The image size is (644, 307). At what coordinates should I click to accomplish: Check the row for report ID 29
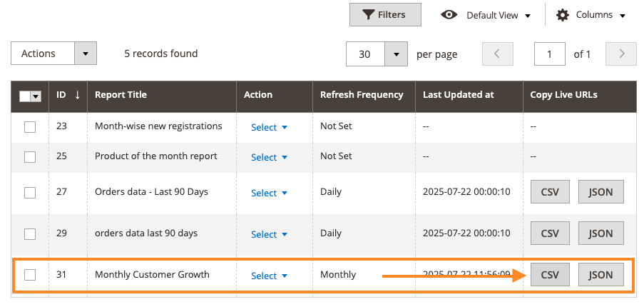tap(29, 234)
